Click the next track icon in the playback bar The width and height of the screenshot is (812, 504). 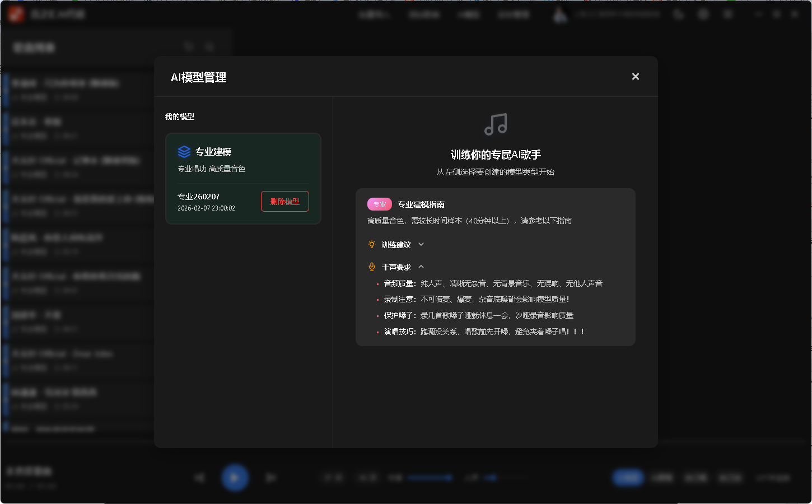pos(270,477)
